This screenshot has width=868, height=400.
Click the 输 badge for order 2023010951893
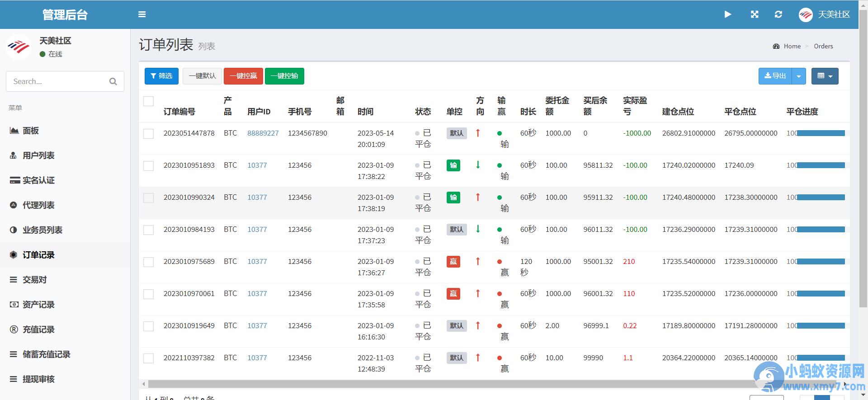[x=453, y=165]
